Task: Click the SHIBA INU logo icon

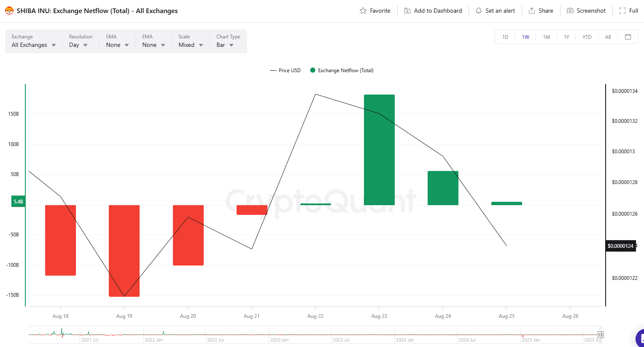Action: pos(10,11)
